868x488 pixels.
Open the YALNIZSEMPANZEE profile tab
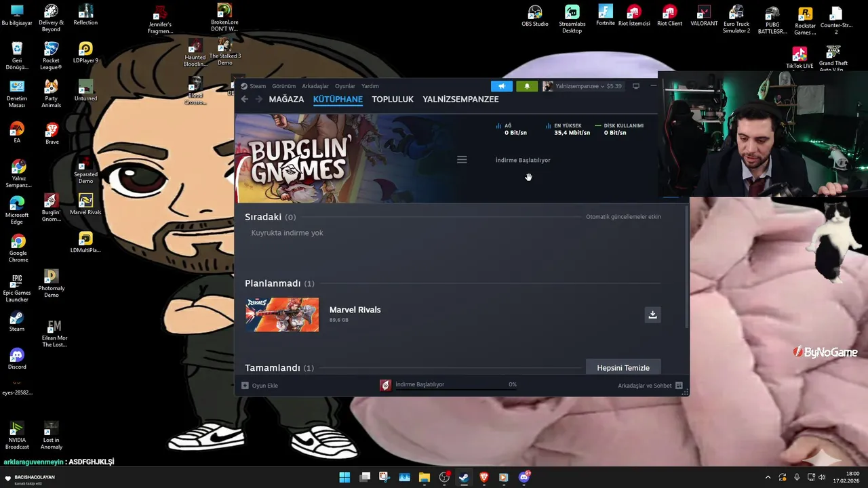[460, 99]
